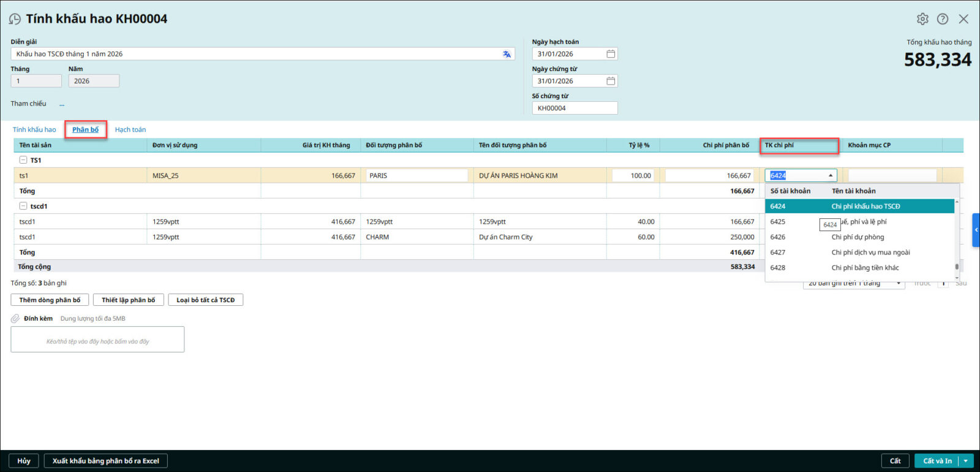Viewport: 980px width, 472px height.
Task: Click the translate icon in Diễn giải field
Action: pos(507,54)
